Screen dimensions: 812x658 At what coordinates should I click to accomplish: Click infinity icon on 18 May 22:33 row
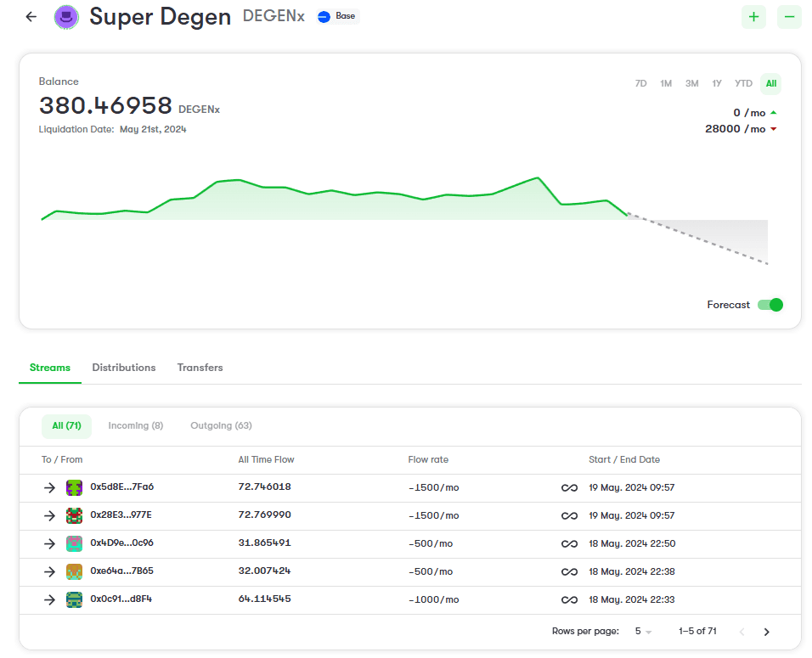point(569,599)
